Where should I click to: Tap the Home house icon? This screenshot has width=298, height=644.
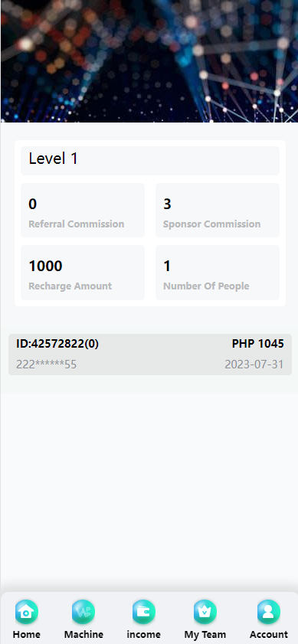pos(27,612)
